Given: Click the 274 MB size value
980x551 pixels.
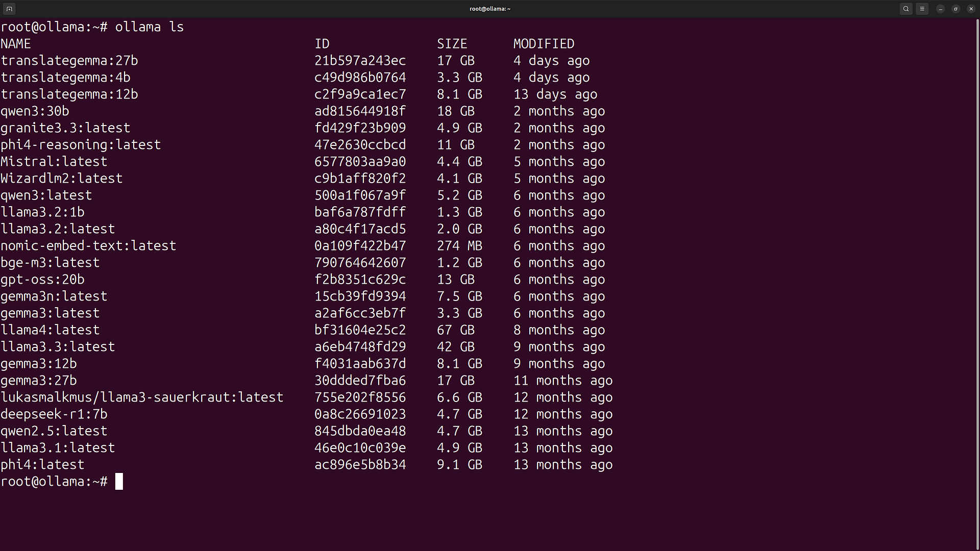Looking at the screenshot, I should pyautogui.click(x=460, y=246).
